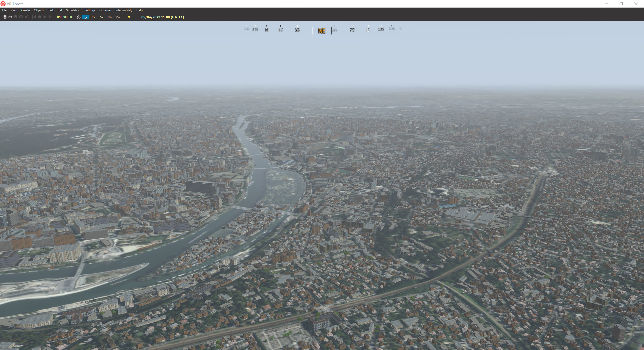Click the stopwatch icon in the toolbar
Image resolution: width=644 pixels, height=350 pixels.
[78, 17]
